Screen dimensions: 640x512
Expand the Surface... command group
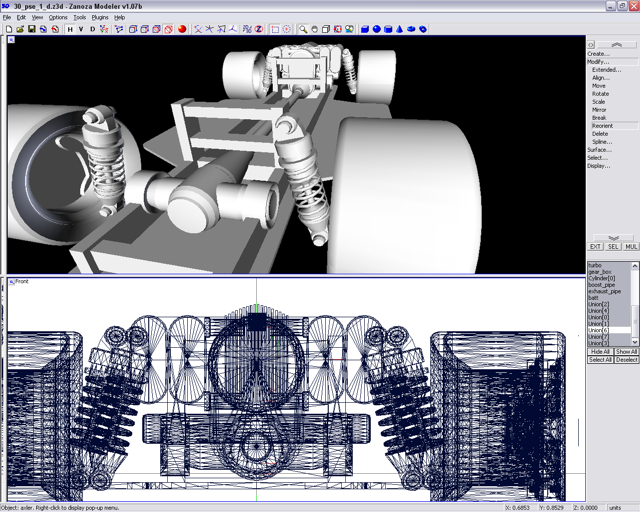pyautogui.click(x=598, y=150)
